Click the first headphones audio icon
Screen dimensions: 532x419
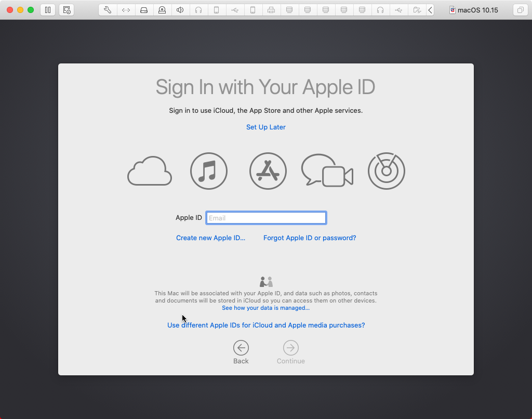click(198, 9)
